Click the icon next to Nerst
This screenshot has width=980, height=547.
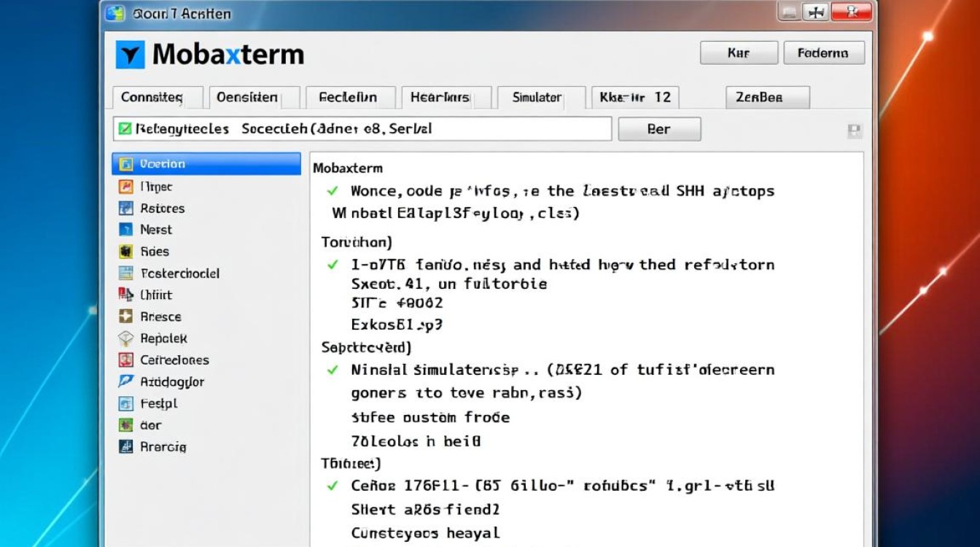[x=125, y=230]
